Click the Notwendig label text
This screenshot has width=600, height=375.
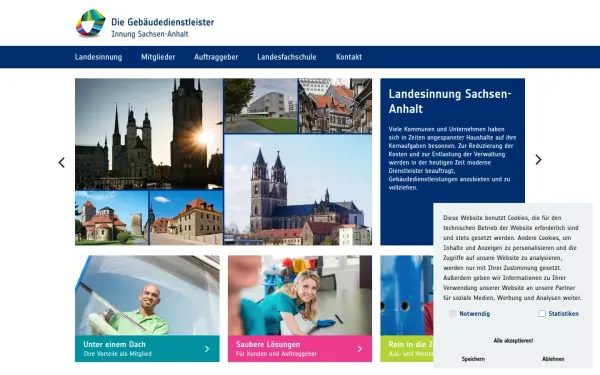(x=474, y=314)
